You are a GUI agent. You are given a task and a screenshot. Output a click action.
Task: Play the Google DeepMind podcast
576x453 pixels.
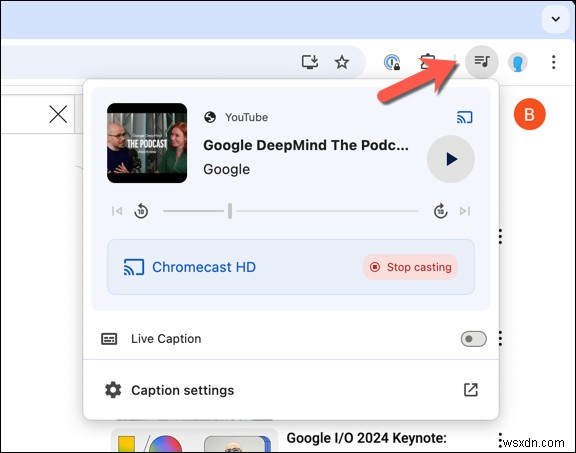(x=451, y=159)
